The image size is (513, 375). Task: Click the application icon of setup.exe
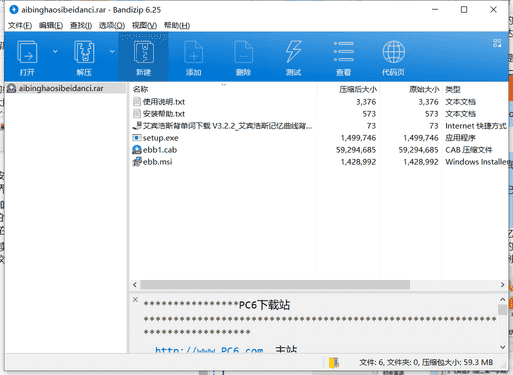(x=137, y=137)
